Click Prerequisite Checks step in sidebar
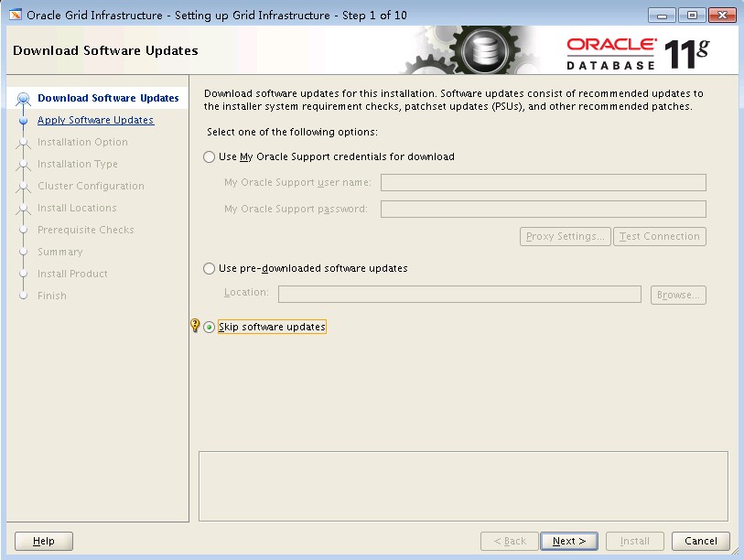Viewport: 744px width, 560px height. [85, 230]
